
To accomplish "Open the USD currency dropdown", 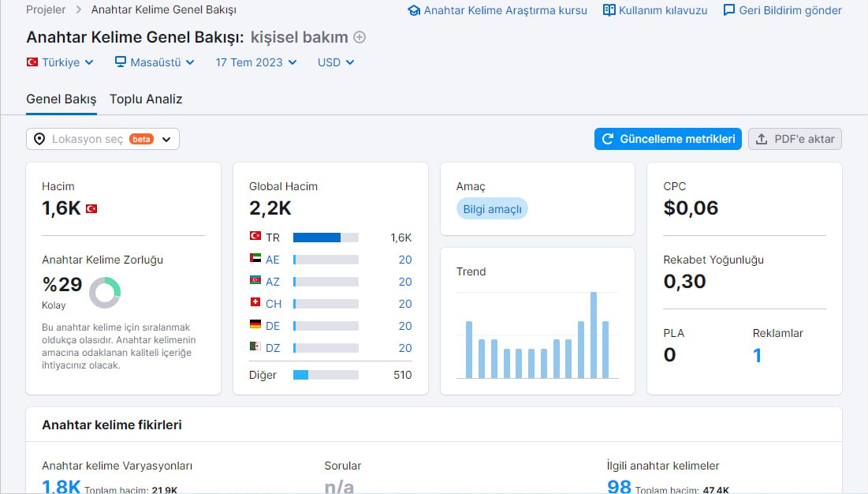I will tap(336, 62).
